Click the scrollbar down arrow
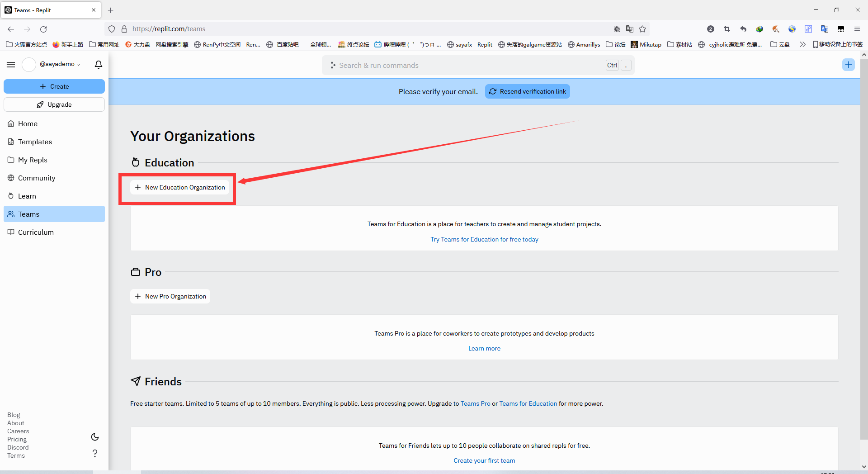The width and height of the screenshot is (868, 474). pyautogui.click(x=864, y=466)
